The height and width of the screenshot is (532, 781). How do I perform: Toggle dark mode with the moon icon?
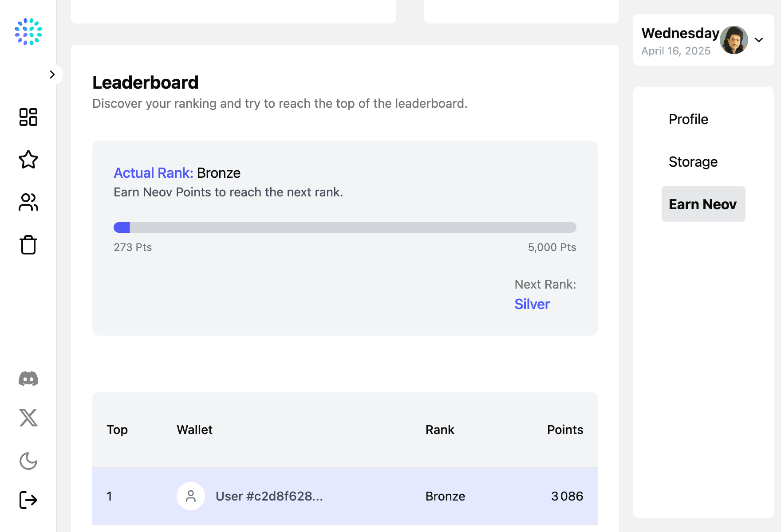(28, 461)
